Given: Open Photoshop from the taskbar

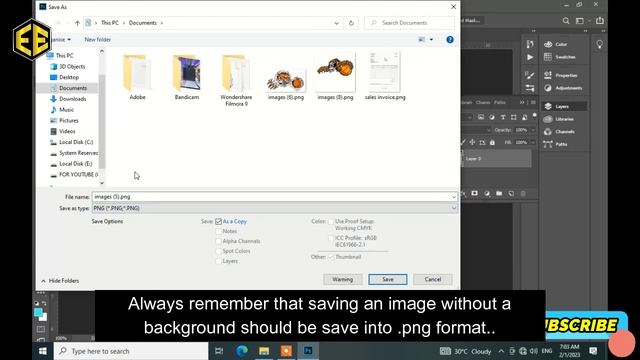Looking at the screenshot, I should [x=308, y=351].
